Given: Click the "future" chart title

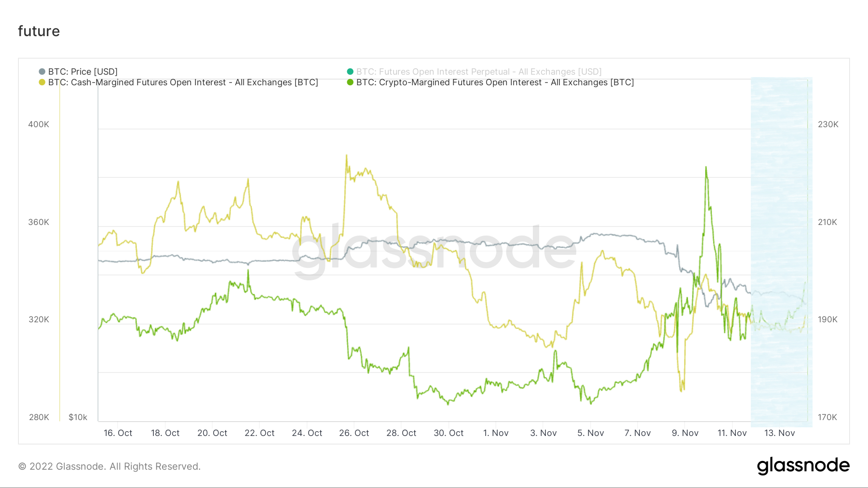Looking at the screenshot, I should pos(39,31).
